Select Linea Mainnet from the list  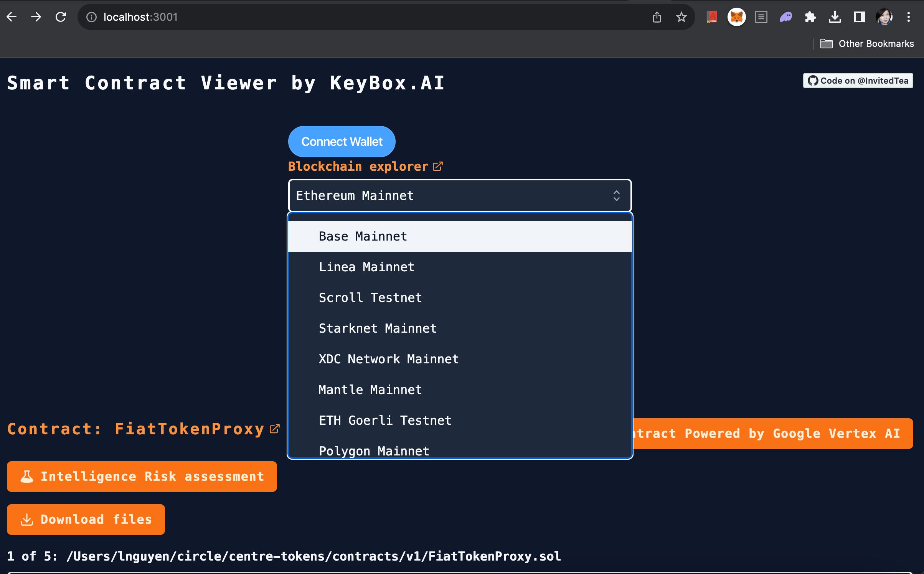(460, 267)
